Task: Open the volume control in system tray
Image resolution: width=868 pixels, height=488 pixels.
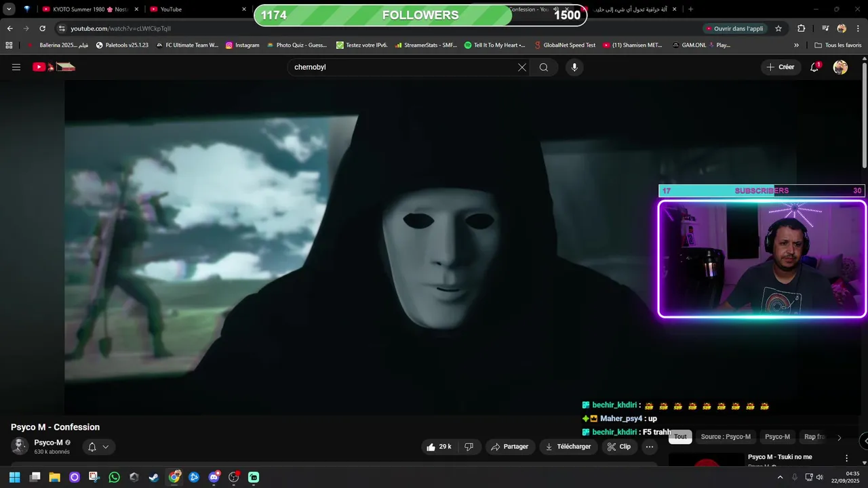Action: tap(820, 477)
